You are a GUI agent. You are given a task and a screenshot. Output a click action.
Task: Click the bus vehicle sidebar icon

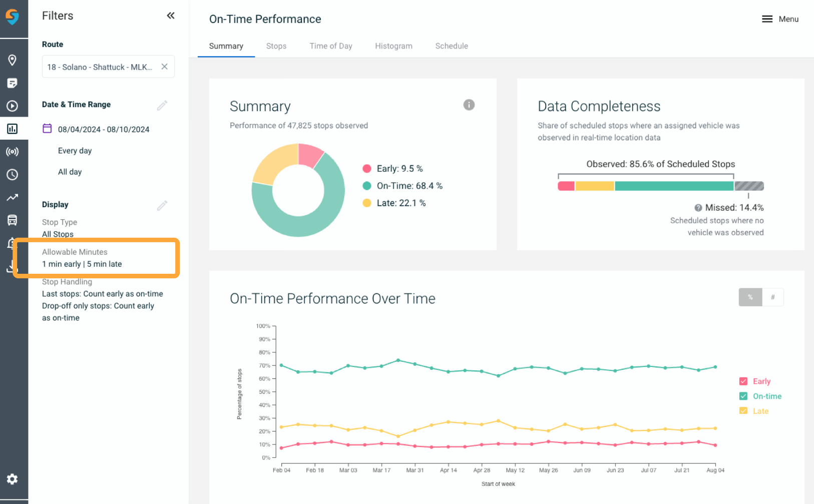pyautogui.click(x=13, y=220)
